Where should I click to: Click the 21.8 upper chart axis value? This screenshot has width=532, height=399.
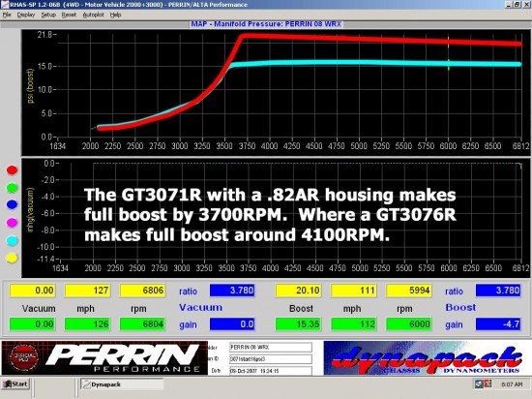45,34
